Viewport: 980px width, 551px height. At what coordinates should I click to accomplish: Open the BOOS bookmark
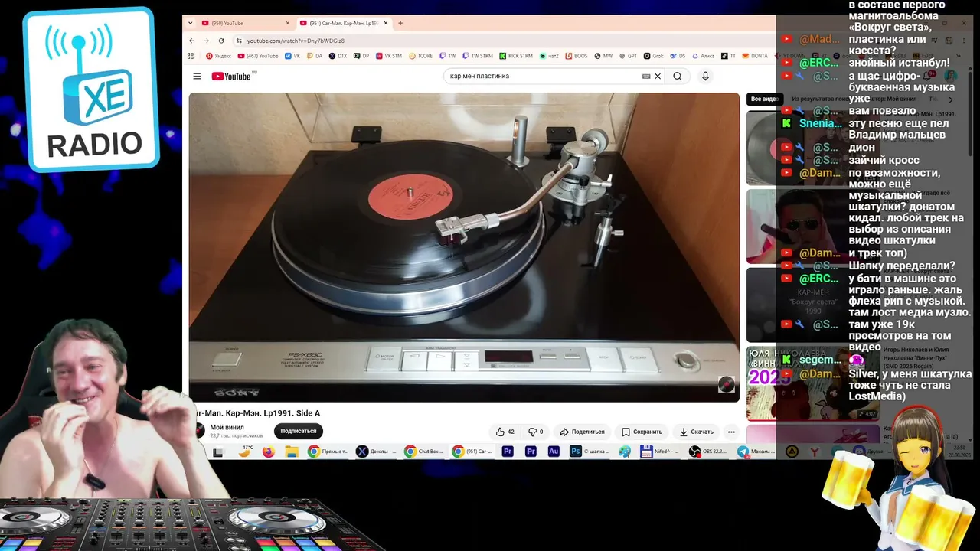(577, 56)
